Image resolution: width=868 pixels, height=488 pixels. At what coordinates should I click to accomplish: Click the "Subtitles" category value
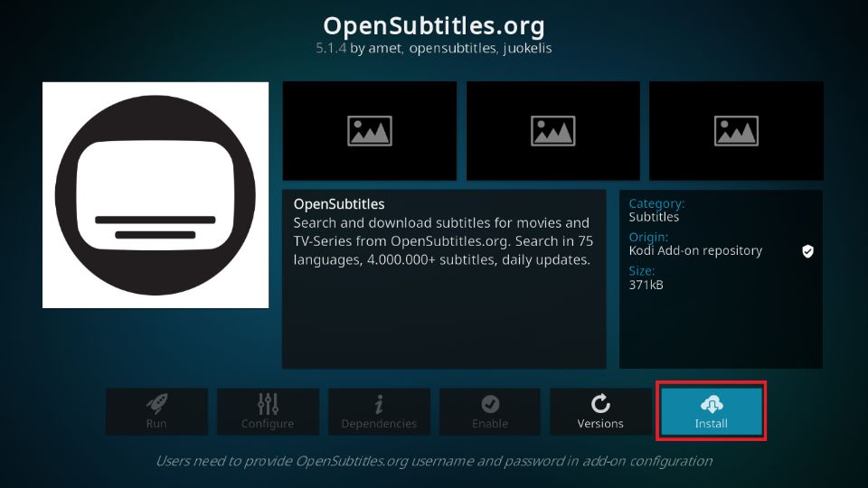tap(654, 217)
